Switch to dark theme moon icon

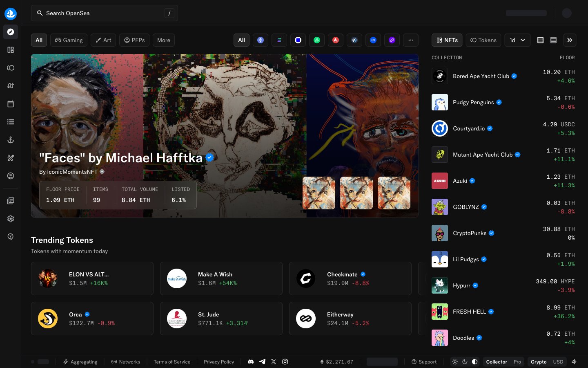point(465,362)
